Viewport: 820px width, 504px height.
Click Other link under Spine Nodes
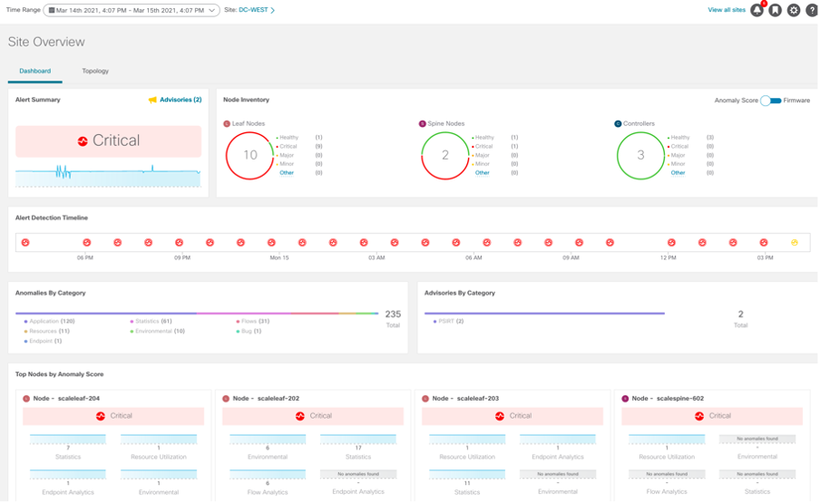point(482,172)
